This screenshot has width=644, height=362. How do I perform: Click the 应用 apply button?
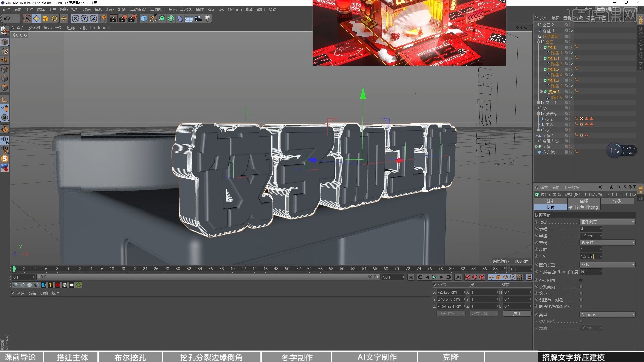point(517,314)
